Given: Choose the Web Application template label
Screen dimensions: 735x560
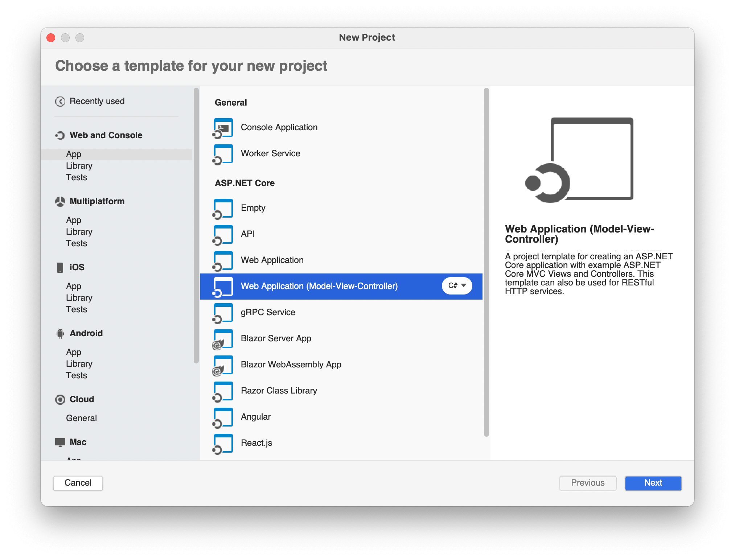Looking at the screenshot, I should tap(272, 260).
